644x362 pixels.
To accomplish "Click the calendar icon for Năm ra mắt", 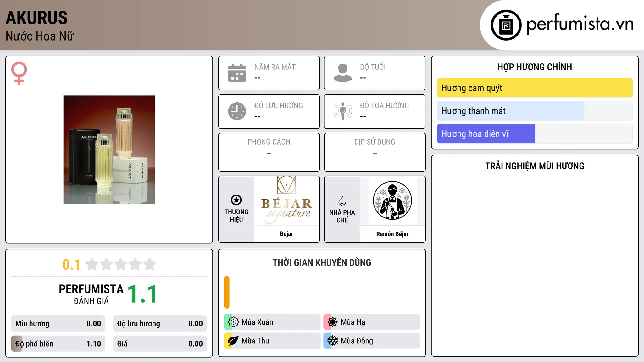I will pos(237,73).
